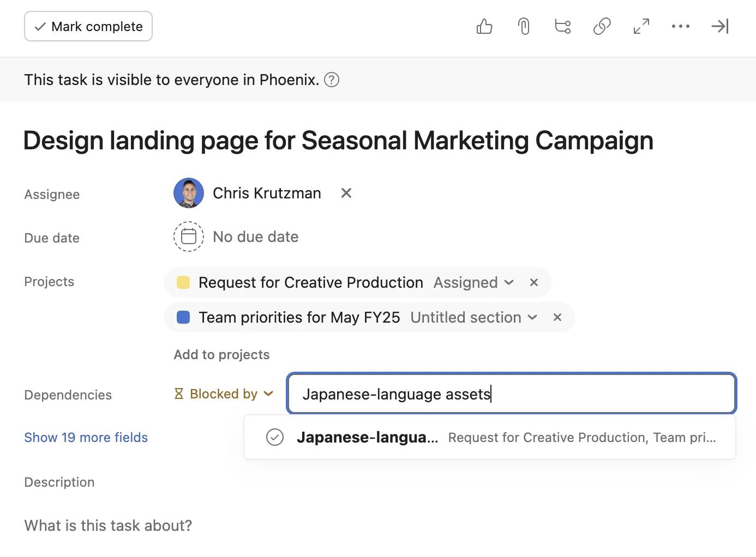Click the yellow Request for Creative Production swatch

click(183, 282)
